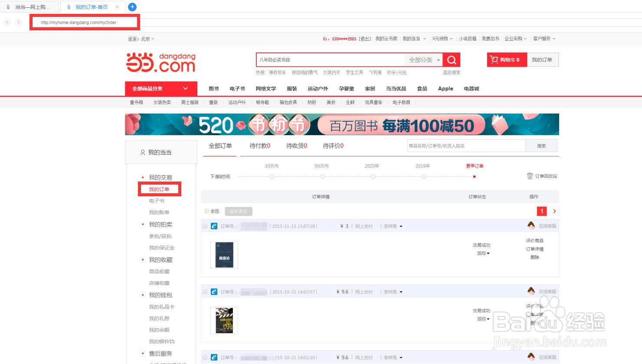The image size is (642, 364).
Task: Click 在线客服 avatar on bottom order
Action: coord(531,357)
